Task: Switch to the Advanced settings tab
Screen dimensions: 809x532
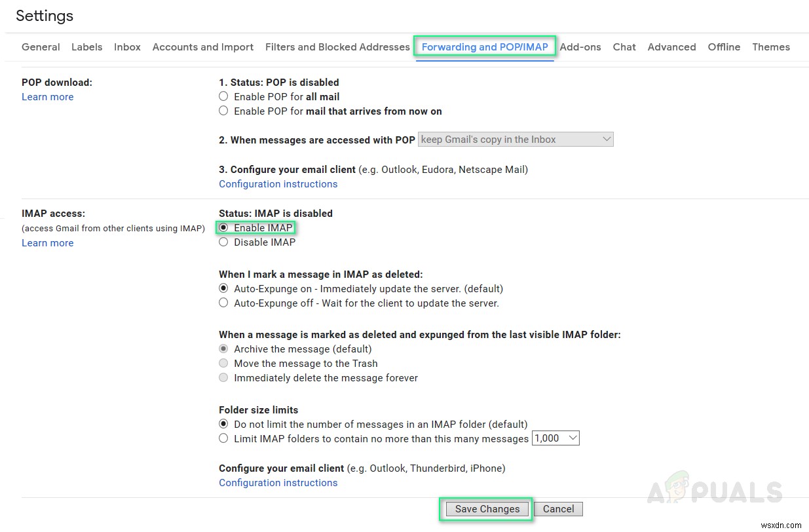Action: [671, 47]
